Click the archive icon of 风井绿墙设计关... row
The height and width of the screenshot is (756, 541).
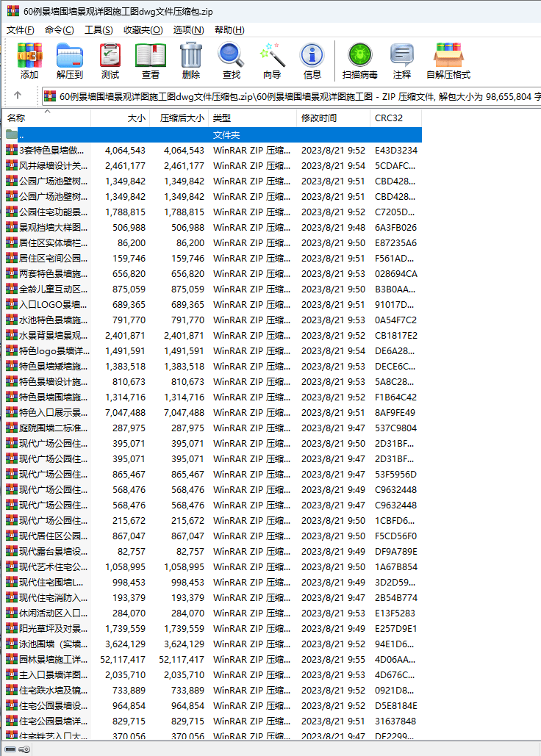[x=12, y=165]
